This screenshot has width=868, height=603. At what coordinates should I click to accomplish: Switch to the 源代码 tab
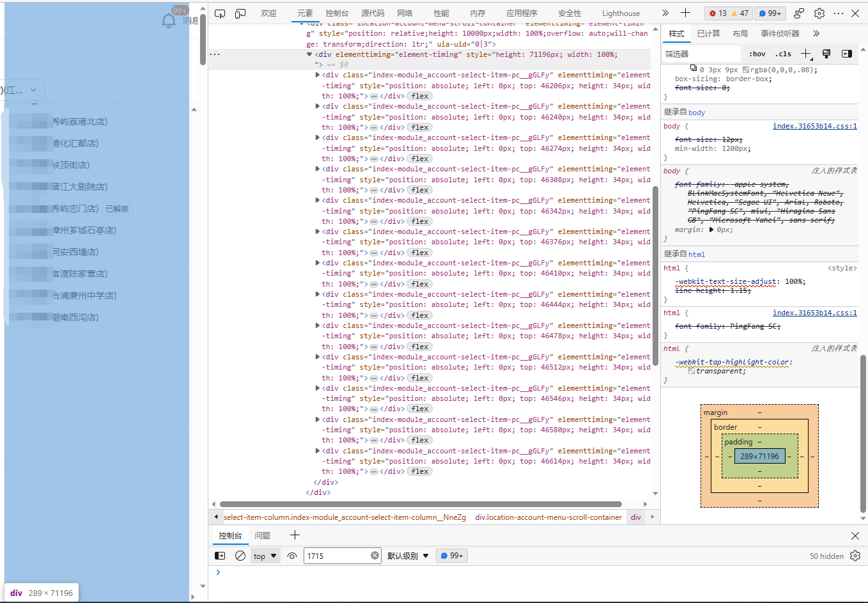pos(373,13)
